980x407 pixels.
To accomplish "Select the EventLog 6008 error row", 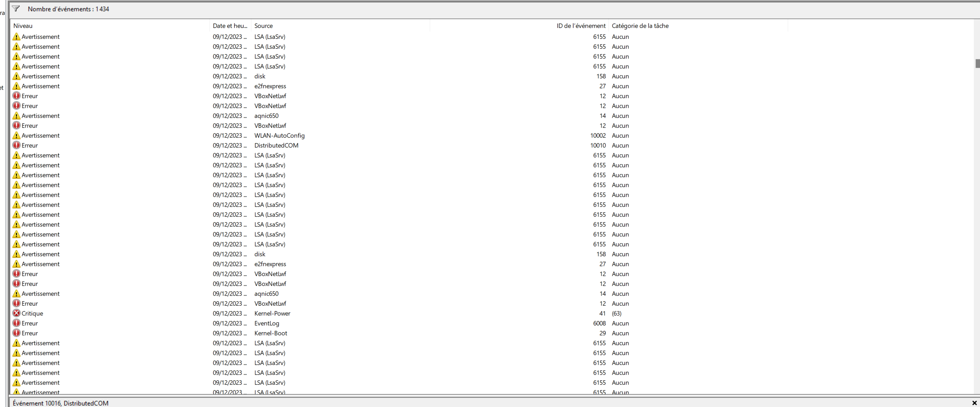I will tap(266, 323).
